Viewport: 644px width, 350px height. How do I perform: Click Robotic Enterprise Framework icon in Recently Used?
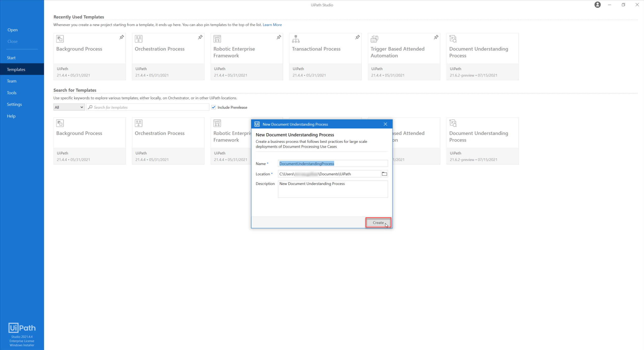pos(217,39)
